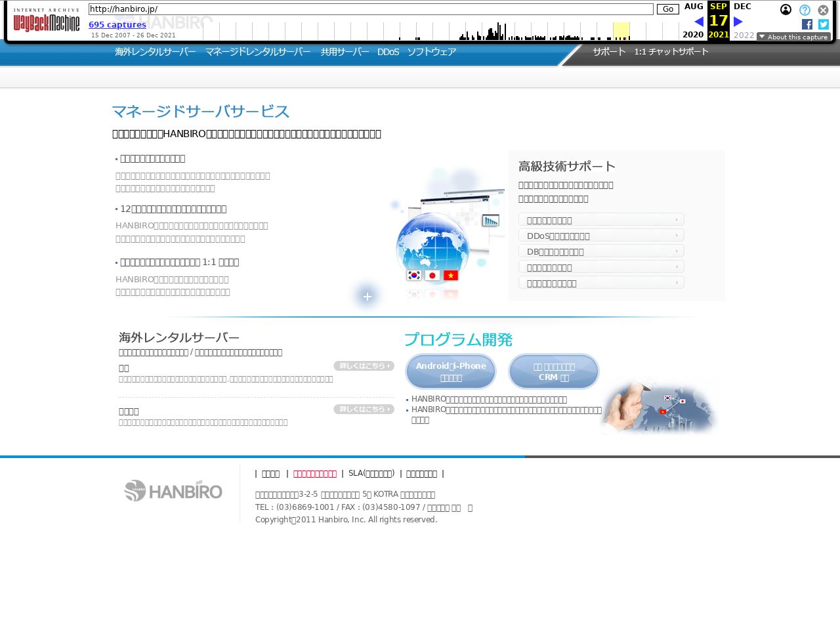Image resolution: width=840 pixels, height=630 pixels.
Task: Click the footer copyright text
Action: (x=346, y=519)
